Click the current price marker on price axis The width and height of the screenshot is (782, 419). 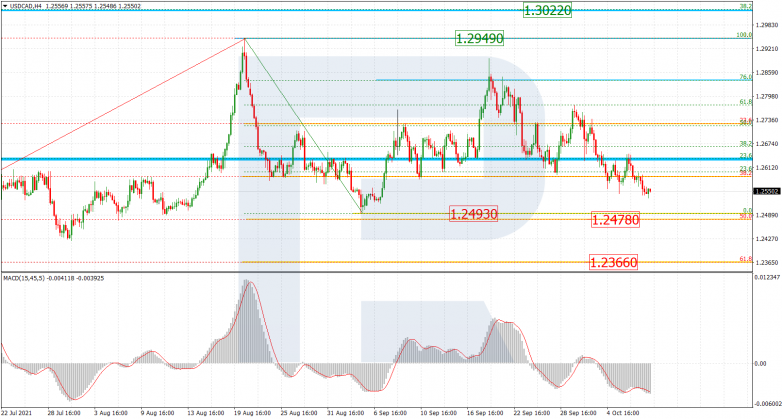tap(765, 191)
